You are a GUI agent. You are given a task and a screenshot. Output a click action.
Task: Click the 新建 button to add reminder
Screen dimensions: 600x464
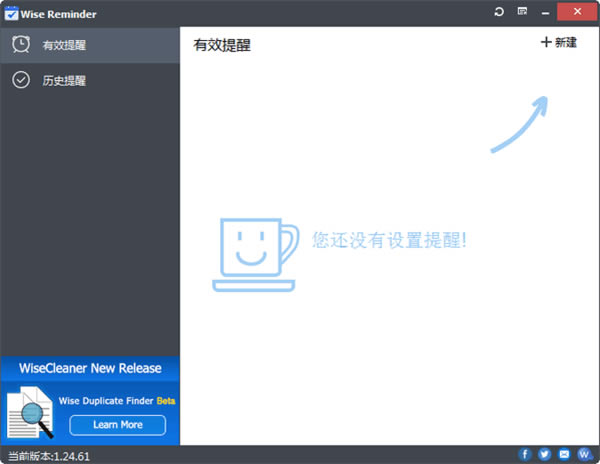pyautogui.click(x=559, y=43)
